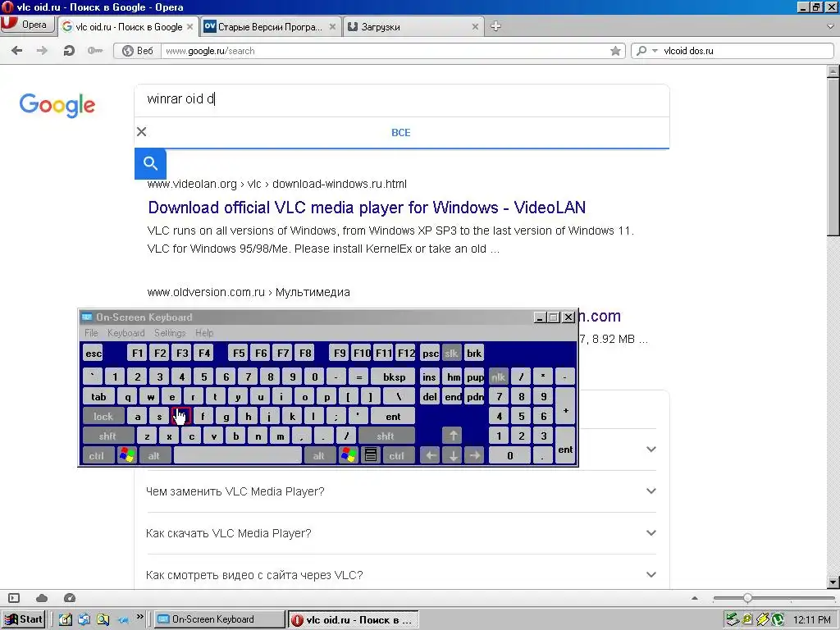The height and width of the screenshot is (630, 840).
Task: Add a new tab with the plus button
Action: [x=496, y=26]
